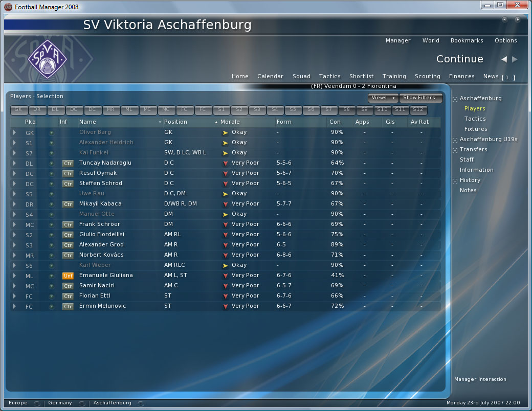Click Emanuele Giuliana's orange Unf status icon
532x411 pixels.
pyautogui.click(x=68, y=276)
